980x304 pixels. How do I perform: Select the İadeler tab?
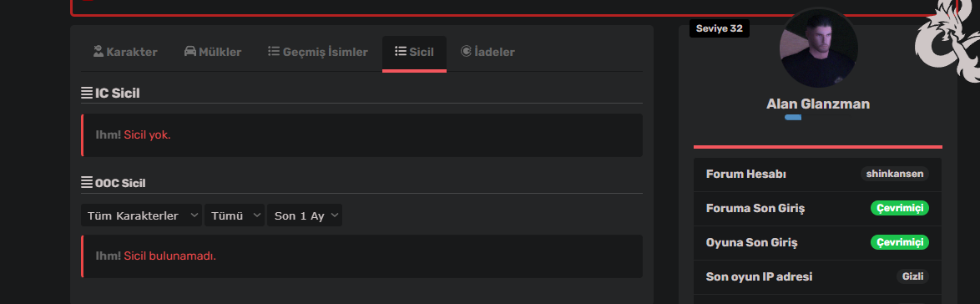coord(487,52)
